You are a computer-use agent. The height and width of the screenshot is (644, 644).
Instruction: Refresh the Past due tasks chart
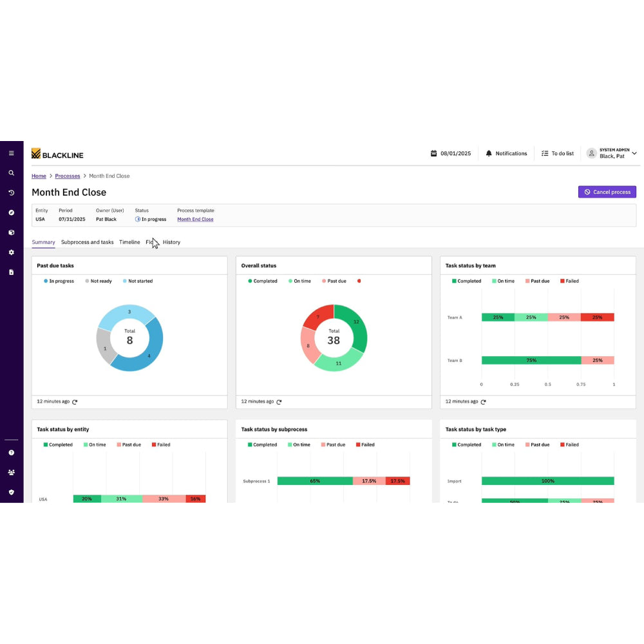pos(75,401)
